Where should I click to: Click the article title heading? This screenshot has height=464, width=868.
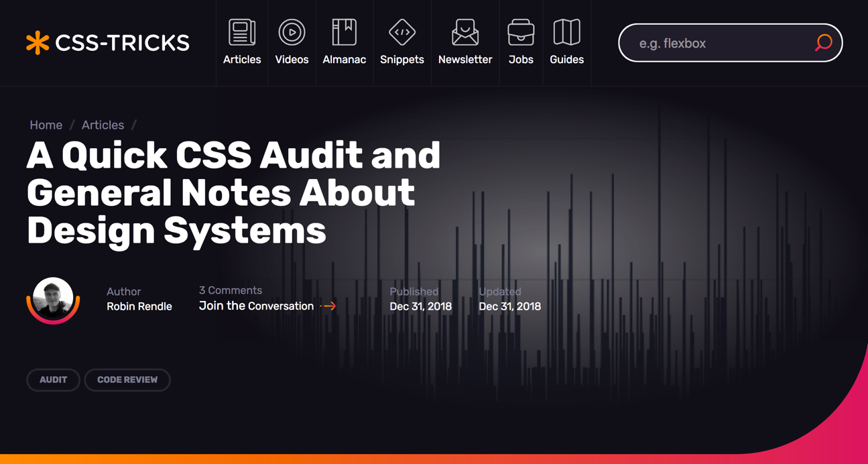[x=233, y=193]
